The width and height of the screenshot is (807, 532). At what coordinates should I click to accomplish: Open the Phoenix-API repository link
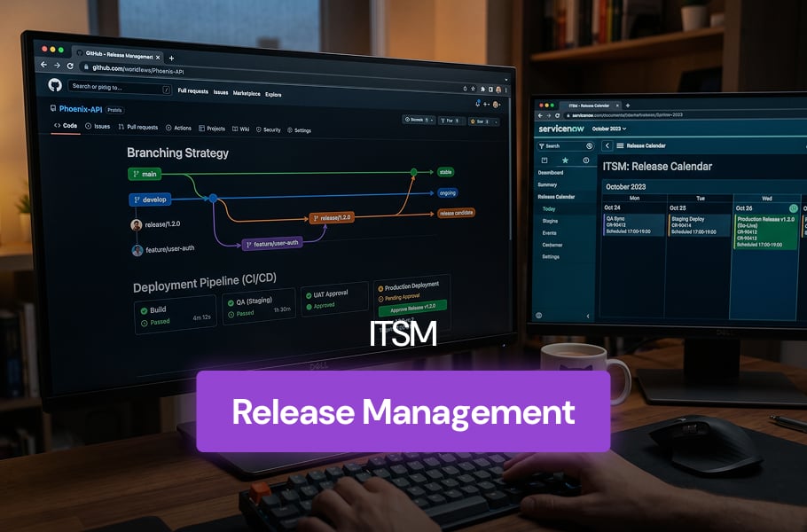point(81,109)
